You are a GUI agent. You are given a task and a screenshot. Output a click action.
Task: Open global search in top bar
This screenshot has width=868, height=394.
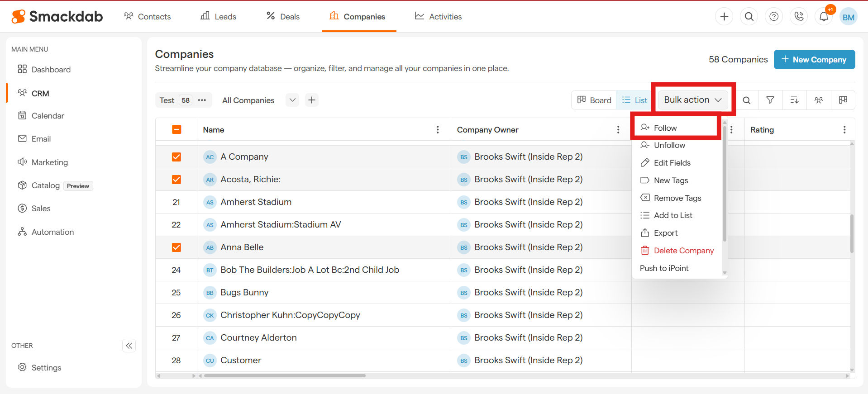pos(749,17)
